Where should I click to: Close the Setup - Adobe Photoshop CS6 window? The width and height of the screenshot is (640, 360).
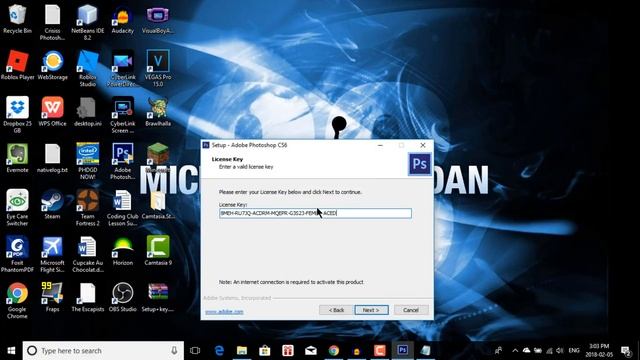click(x=423, y=145)
